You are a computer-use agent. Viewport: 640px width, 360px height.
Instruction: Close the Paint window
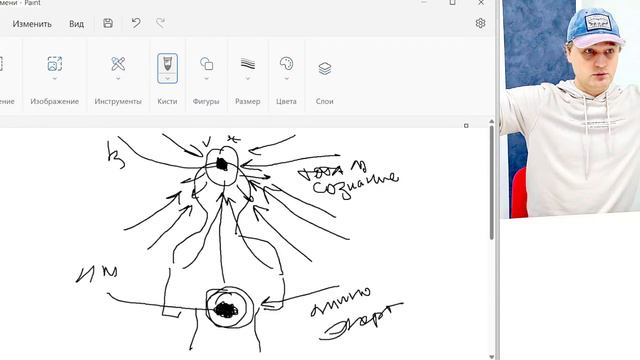click(481, 2)
